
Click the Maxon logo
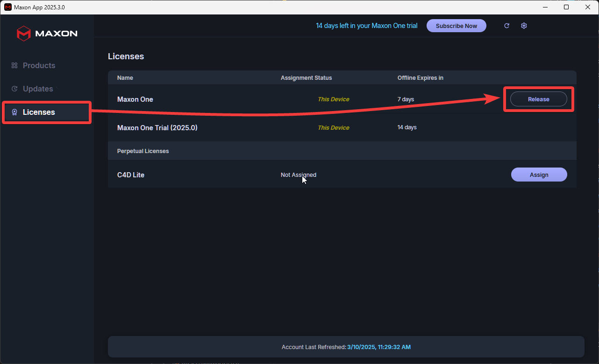pos(47,34)
